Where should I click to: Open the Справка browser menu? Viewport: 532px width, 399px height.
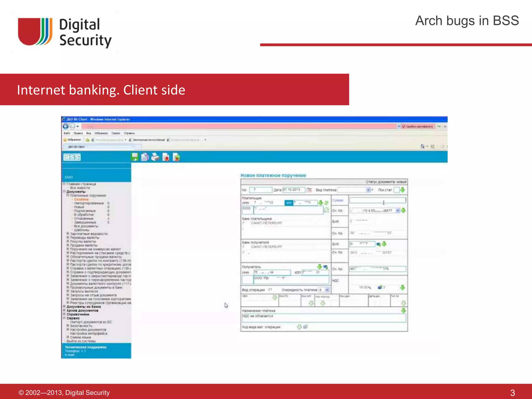(129, 133)
